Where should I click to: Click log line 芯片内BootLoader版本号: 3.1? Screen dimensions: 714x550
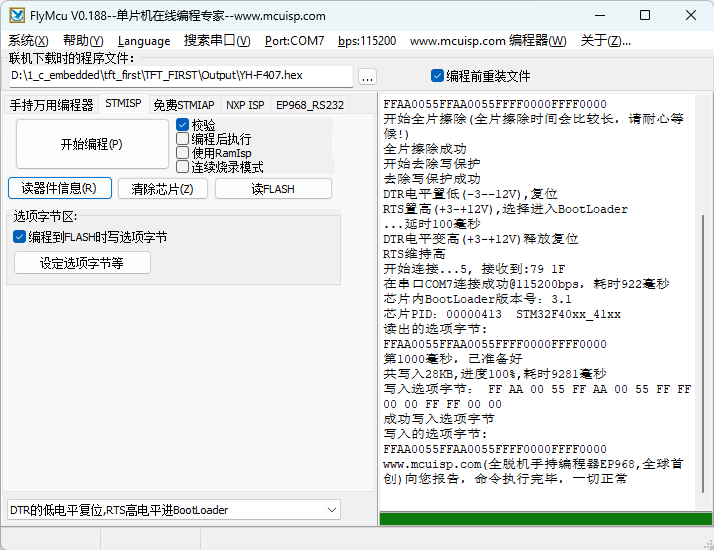click(477, 299)
